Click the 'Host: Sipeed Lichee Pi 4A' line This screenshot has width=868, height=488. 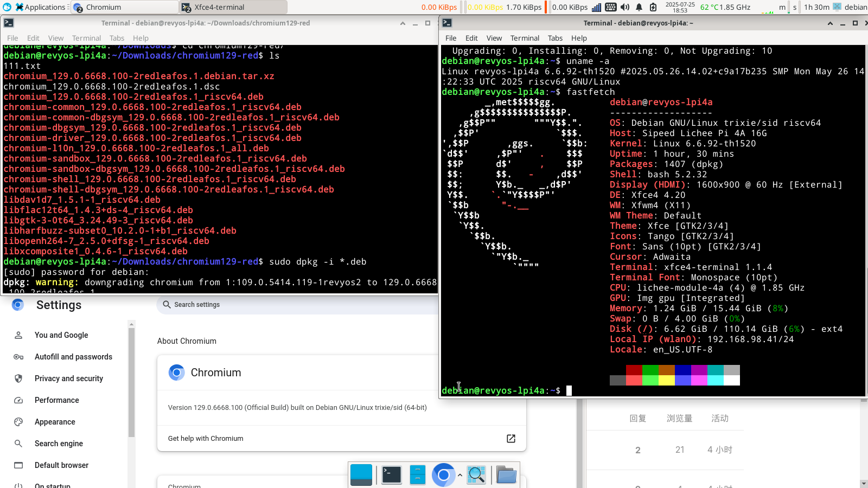pos(688,133)
